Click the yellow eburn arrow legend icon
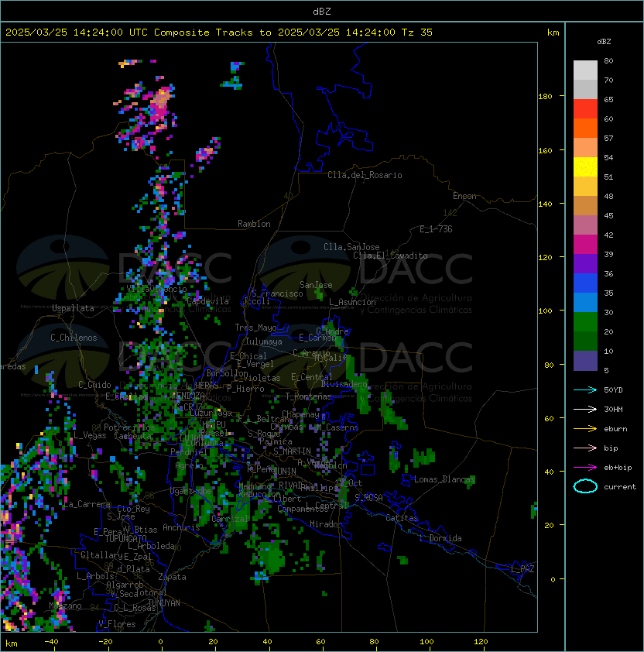 pyautogui.click(x=585, y=429)
